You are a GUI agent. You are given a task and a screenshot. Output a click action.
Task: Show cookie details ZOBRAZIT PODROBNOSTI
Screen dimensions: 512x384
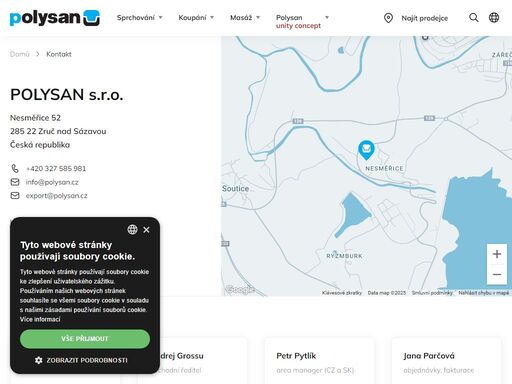[87, 360]
